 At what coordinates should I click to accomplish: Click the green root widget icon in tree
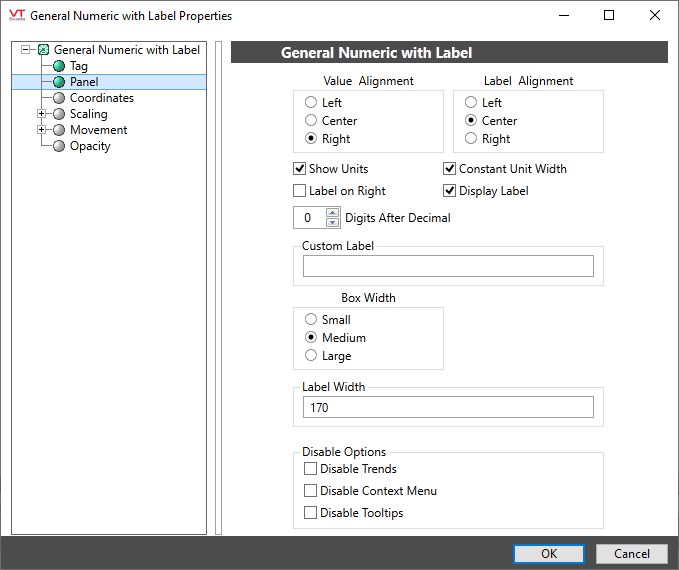[43, 50]
